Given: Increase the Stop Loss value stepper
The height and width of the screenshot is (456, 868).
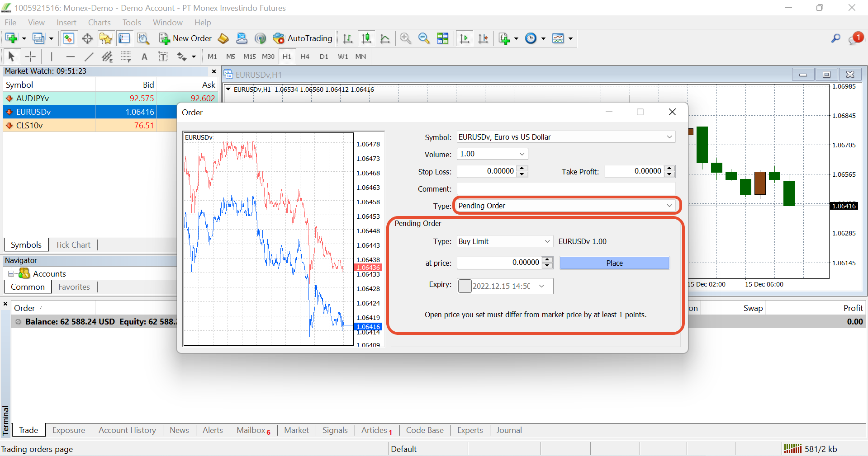Looking at the screenshot, I should click(522, 169).
